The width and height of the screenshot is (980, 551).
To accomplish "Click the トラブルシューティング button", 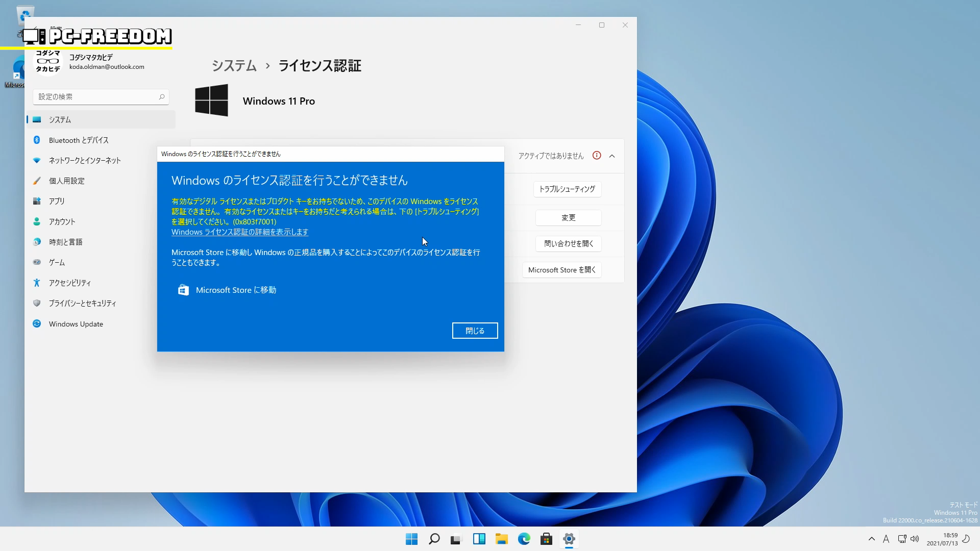I will (567, 189).
